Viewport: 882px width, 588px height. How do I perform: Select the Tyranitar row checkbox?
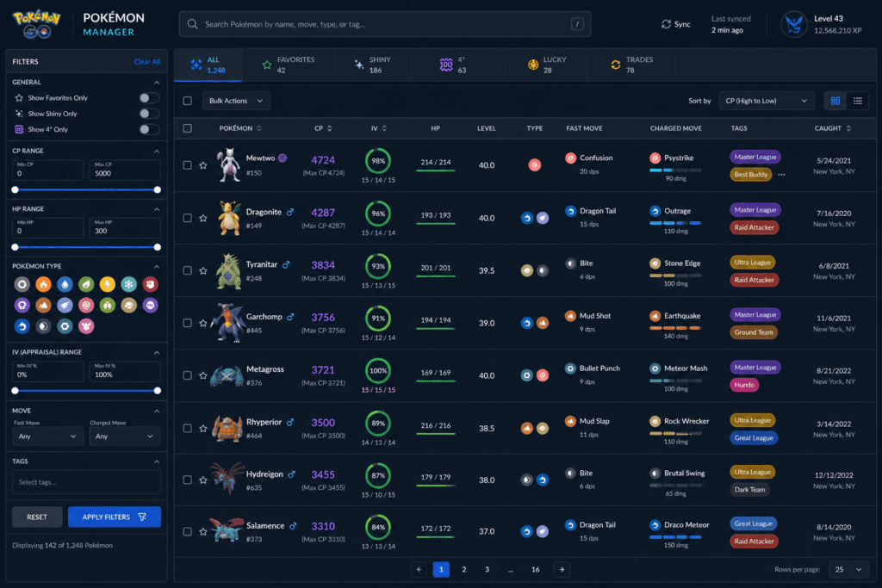[x=187, y=270]
